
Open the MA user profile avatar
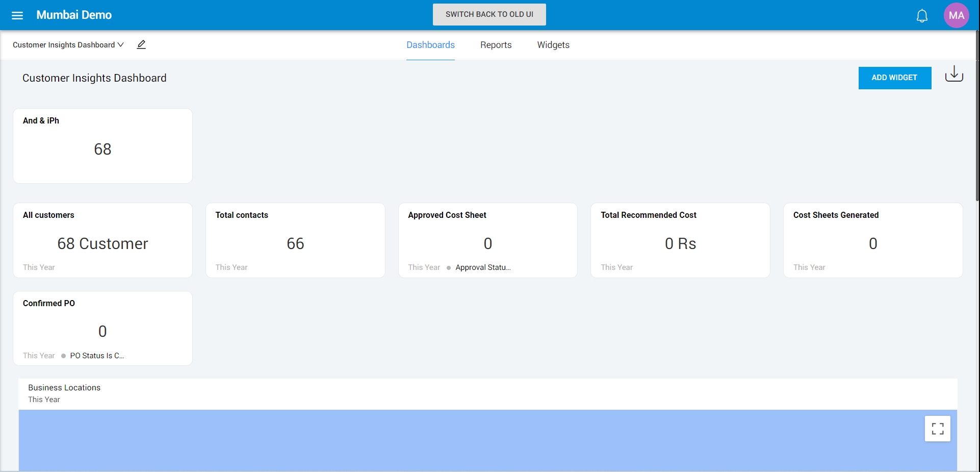tap(956, 15)
